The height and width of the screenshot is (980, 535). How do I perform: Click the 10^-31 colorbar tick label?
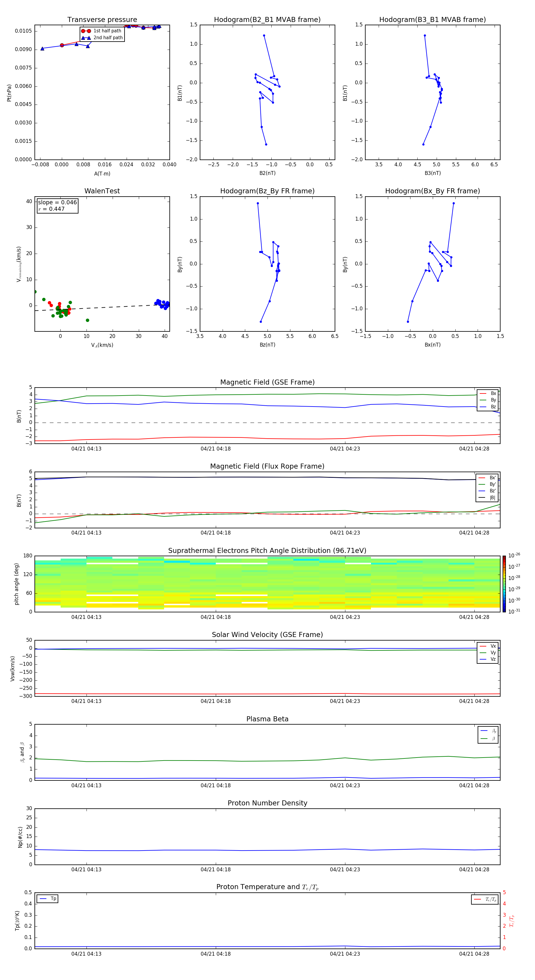(x=514, y=611)
